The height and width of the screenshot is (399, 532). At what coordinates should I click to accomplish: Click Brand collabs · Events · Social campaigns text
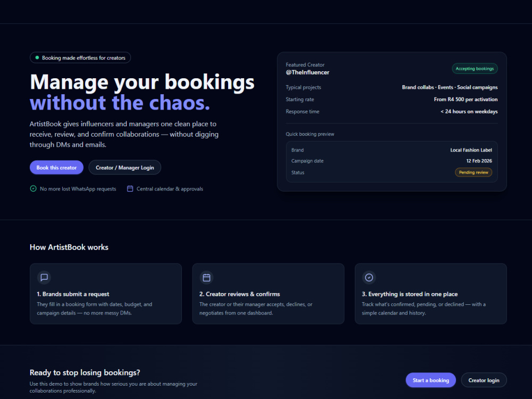(x=450, y=87)
